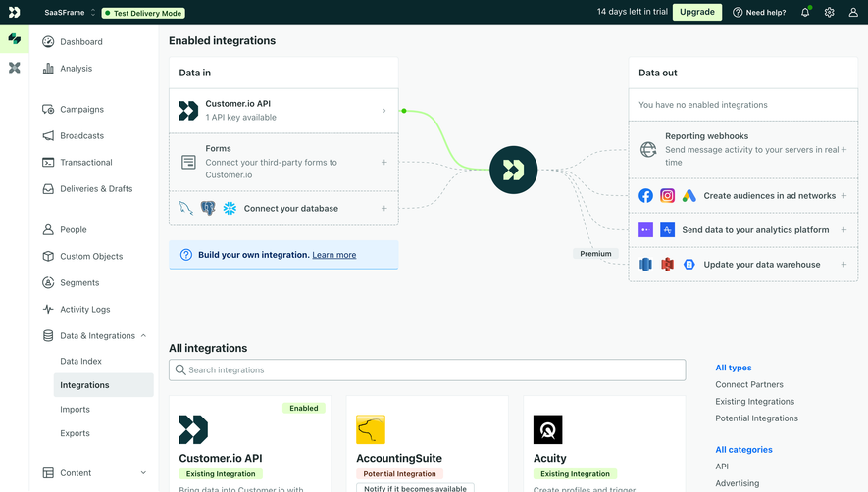Image resolution: width=868 pixels, height=492 pixels.
Task: Open Customer.io API details via chevron
Action: [x=384, y=111]
